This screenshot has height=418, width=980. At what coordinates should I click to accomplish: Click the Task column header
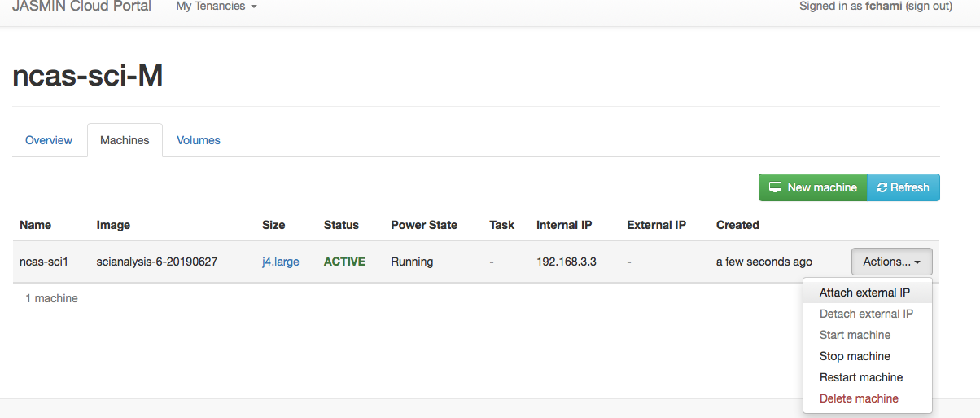(502, 225)
